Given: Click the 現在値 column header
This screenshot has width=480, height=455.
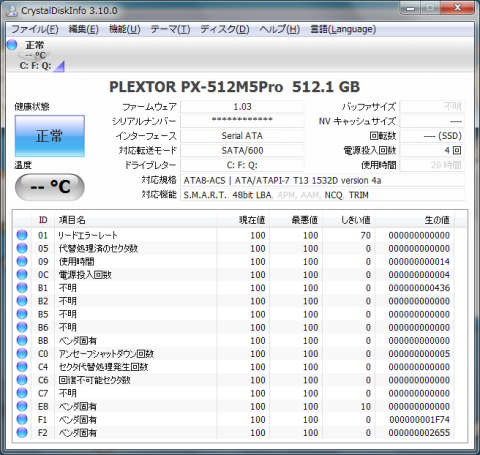Looking at the screenshot, I should (x=243, y=220).
